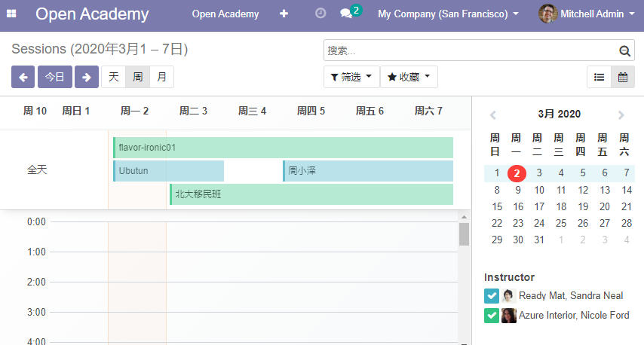Click the search magnifier icon
The image size is (644, 345).
624,50
